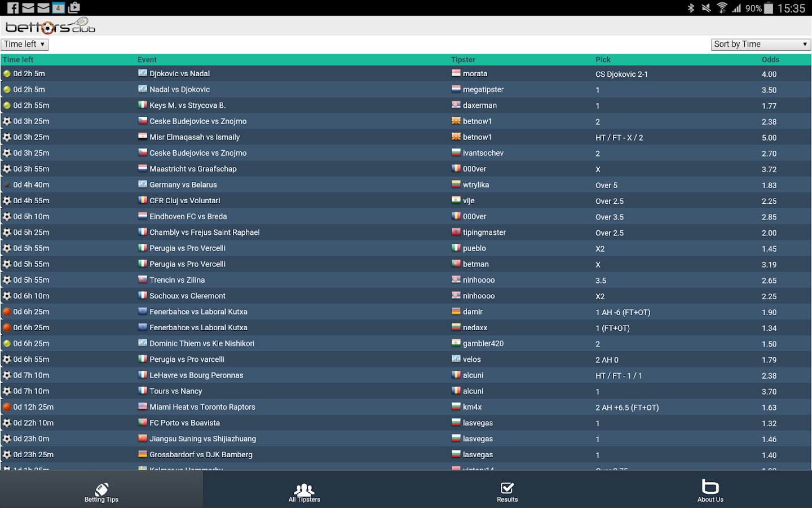Click the bettors club logo
Viewport: 812px width, 508px height.
[x=50, y=26]
